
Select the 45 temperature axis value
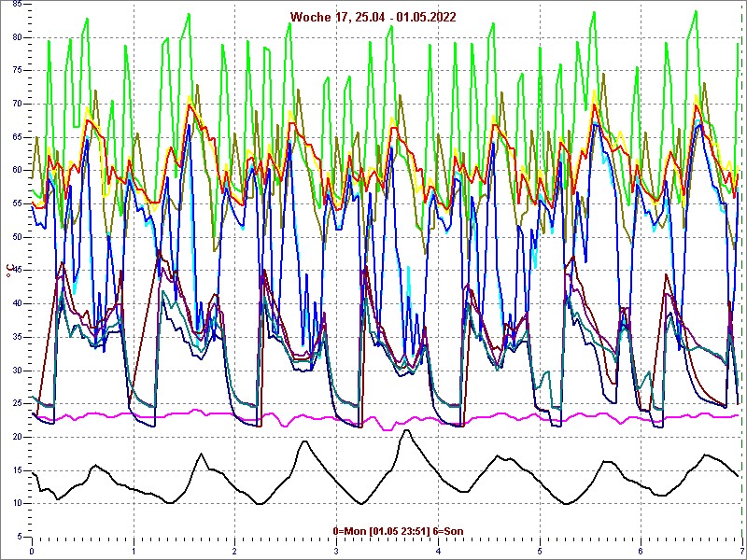pyautogui.click(x=17, y=271)
